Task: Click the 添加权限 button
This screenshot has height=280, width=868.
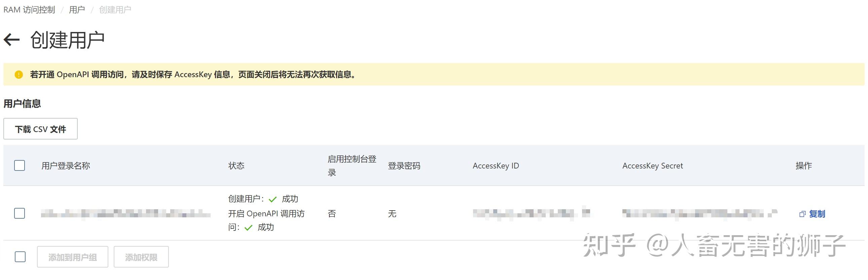Action: (141, 257)
